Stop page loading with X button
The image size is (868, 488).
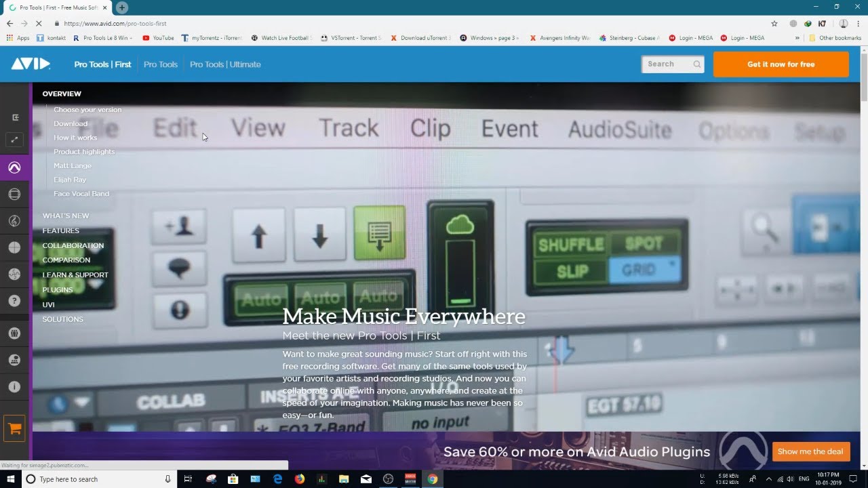click(40, 23)
